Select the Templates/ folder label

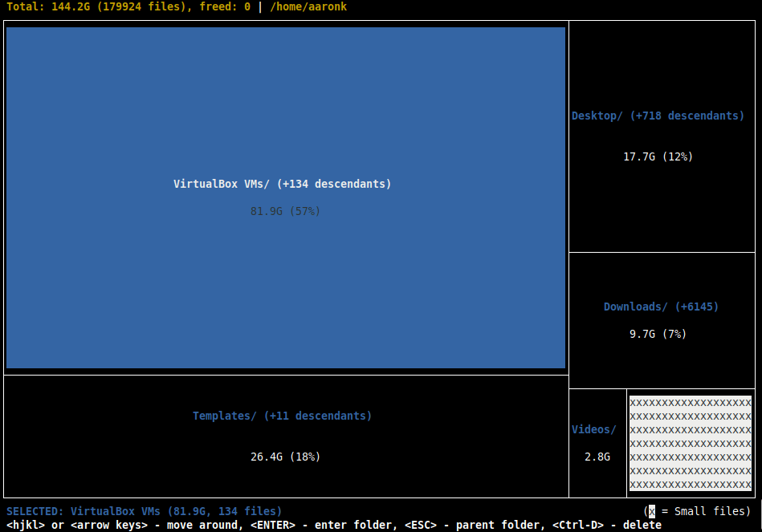point(282,416)
